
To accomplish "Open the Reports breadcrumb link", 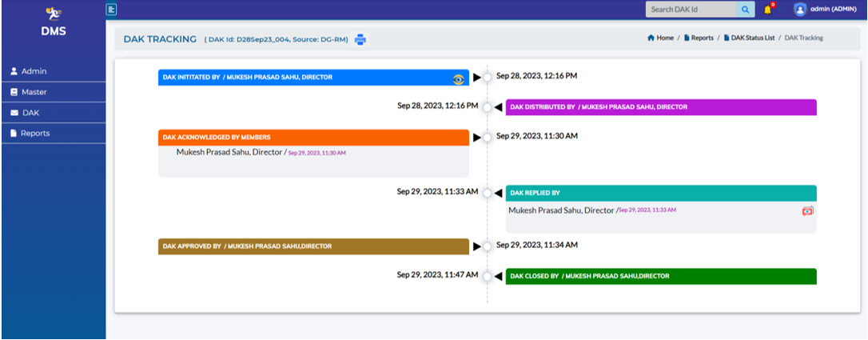I will (x=699, y=38).
